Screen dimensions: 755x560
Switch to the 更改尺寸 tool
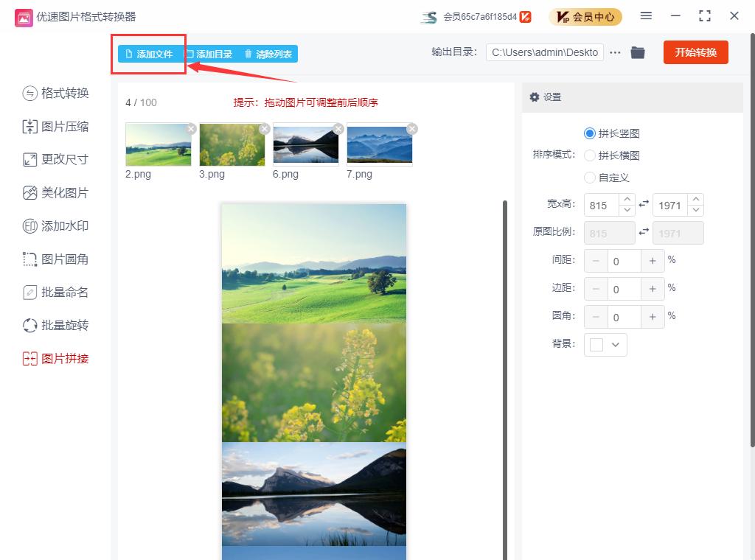[x=55, y=160]
